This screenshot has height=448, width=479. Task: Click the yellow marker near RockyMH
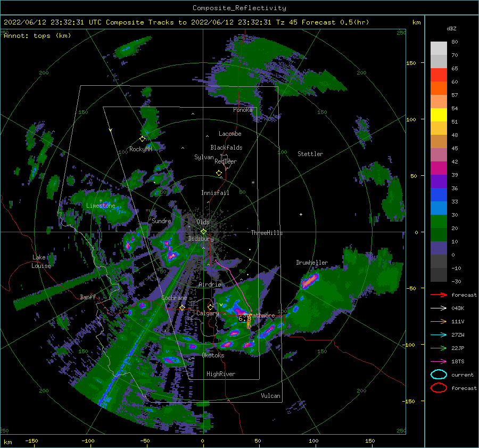tap(142, 139)
